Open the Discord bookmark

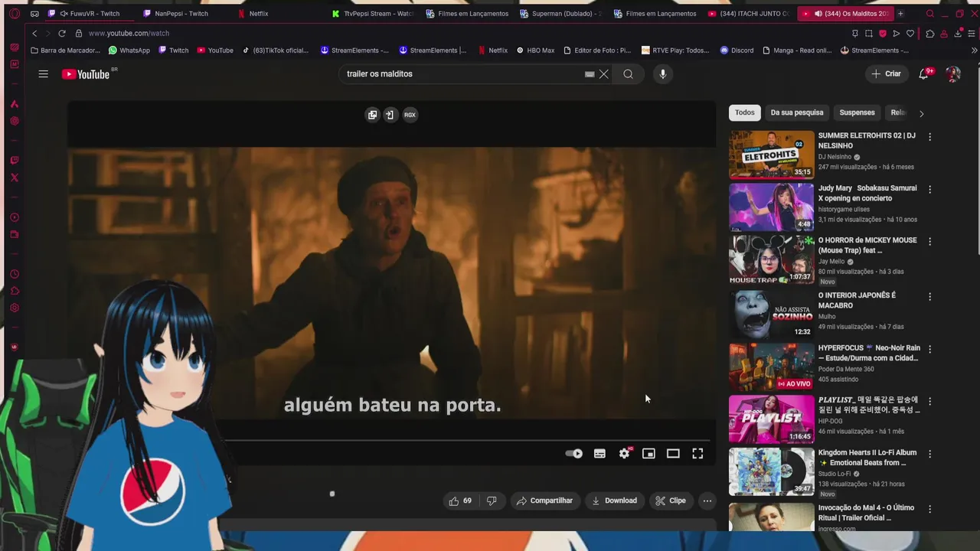click(737, 51)
